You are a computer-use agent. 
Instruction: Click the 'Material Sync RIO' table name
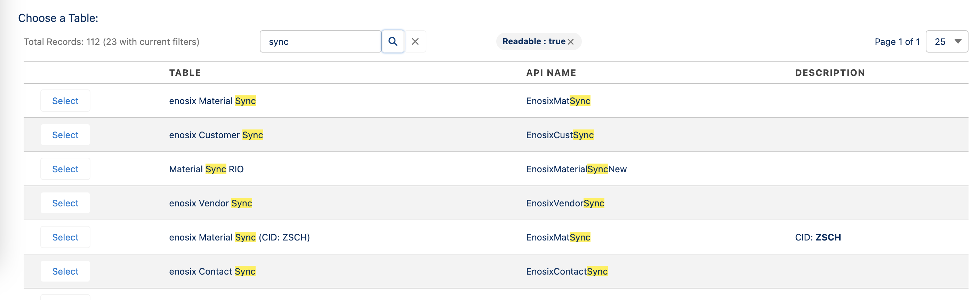tap(206, 169)
